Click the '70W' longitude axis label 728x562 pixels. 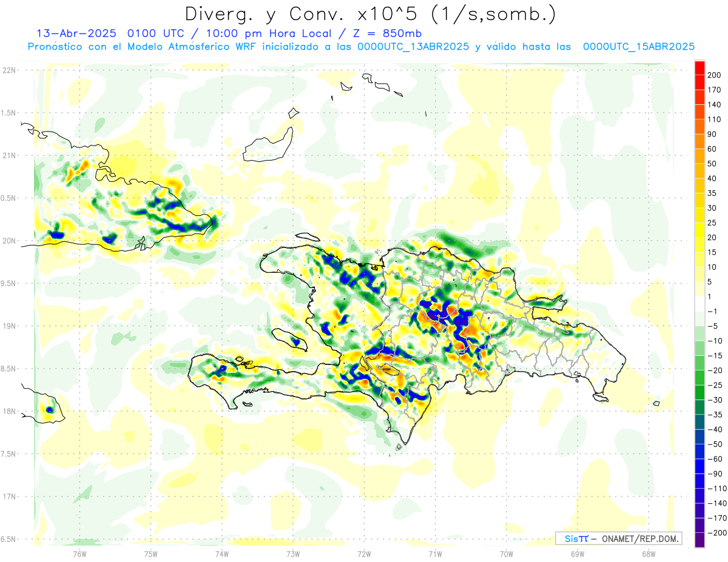pos(507,554)
